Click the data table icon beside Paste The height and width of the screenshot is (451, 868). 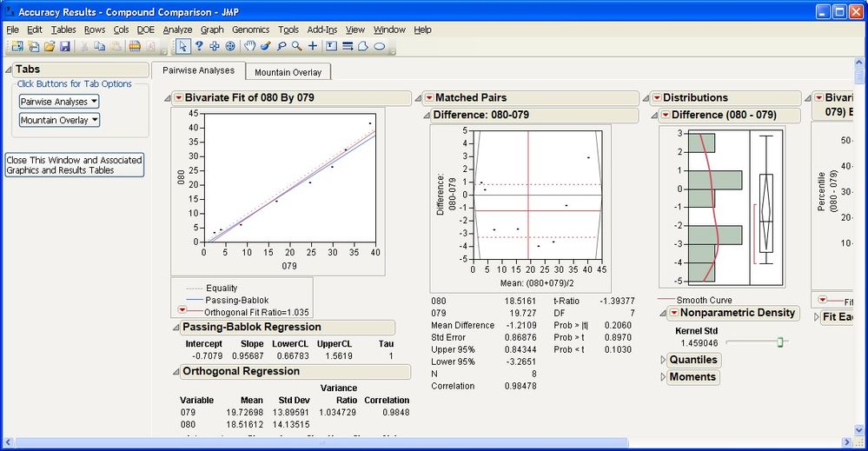click(x=135, y=46)
